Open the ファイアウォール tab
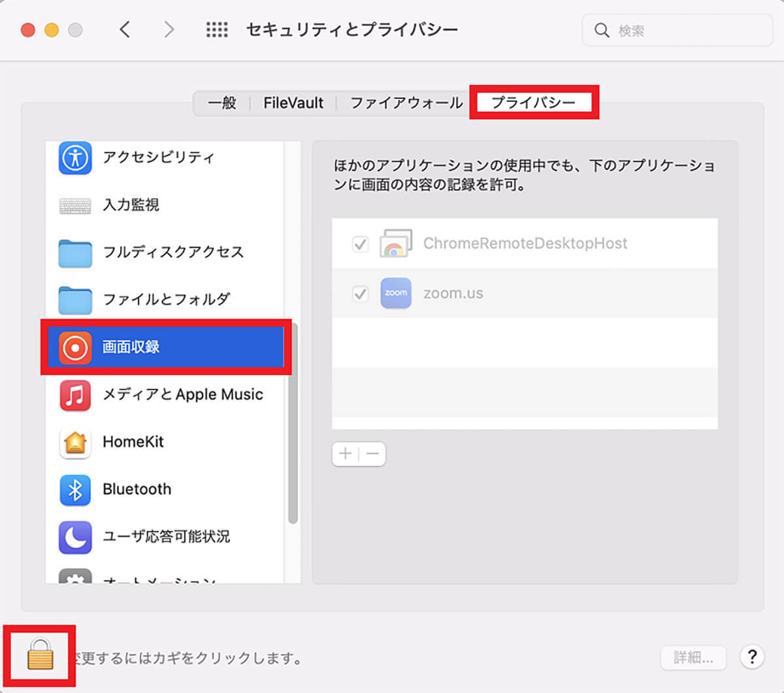Image resolution: width=784 pixels, height=693 pixels. tap(406, 103)
